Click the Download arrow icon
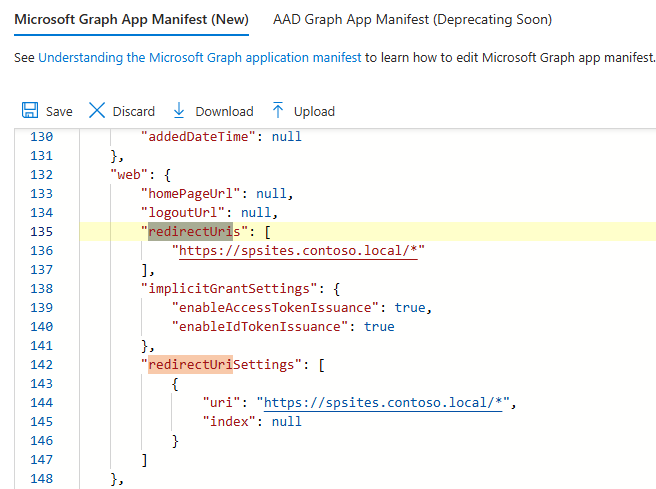656x489 pixels. pos(179,111)
